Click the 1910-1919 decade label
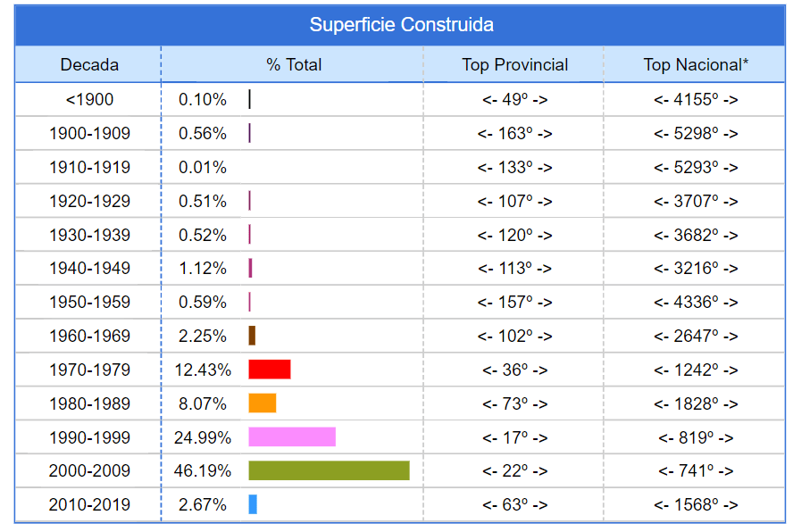The height and width of the screenshot is (532, 793). tap(89, 167)
